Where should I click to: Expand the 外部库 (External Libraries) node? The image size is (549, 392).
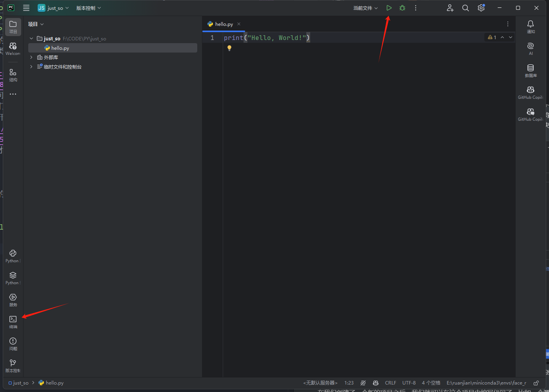[31, 57]
